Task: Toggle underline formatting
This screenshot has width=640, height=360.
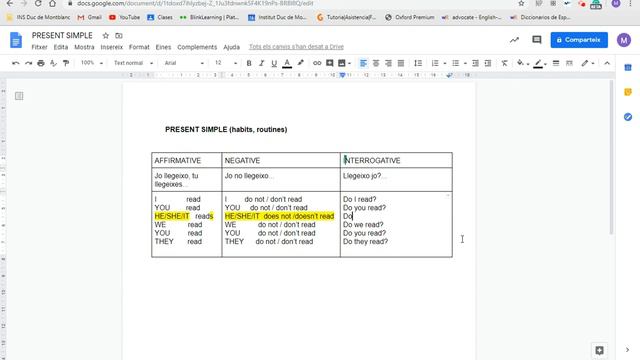Action: point(274,63)
